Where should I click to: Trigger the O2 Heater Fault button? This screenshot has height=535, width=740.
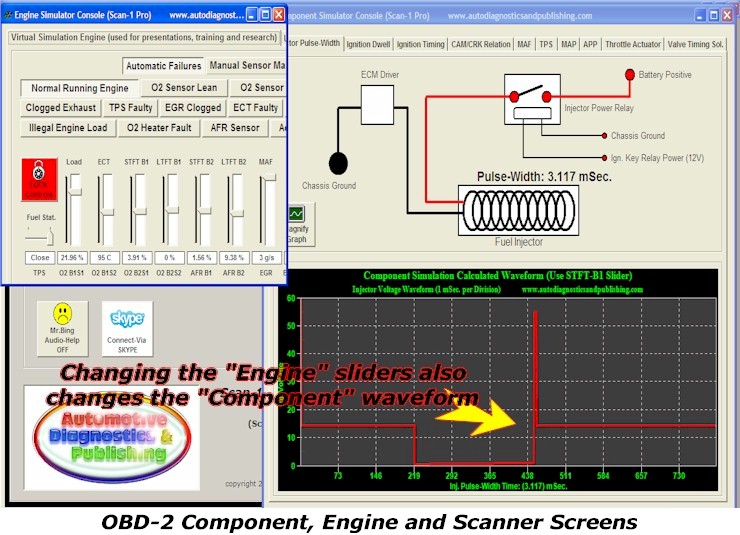point(158,128)
